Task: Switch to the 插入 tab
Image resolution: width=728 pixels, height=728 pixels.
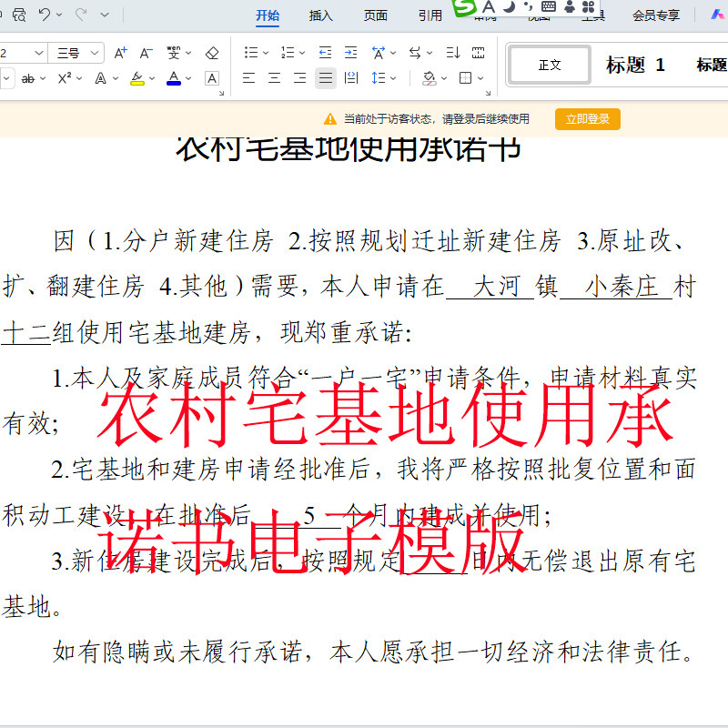Action: pyautogui.click(x=321, y=15)
